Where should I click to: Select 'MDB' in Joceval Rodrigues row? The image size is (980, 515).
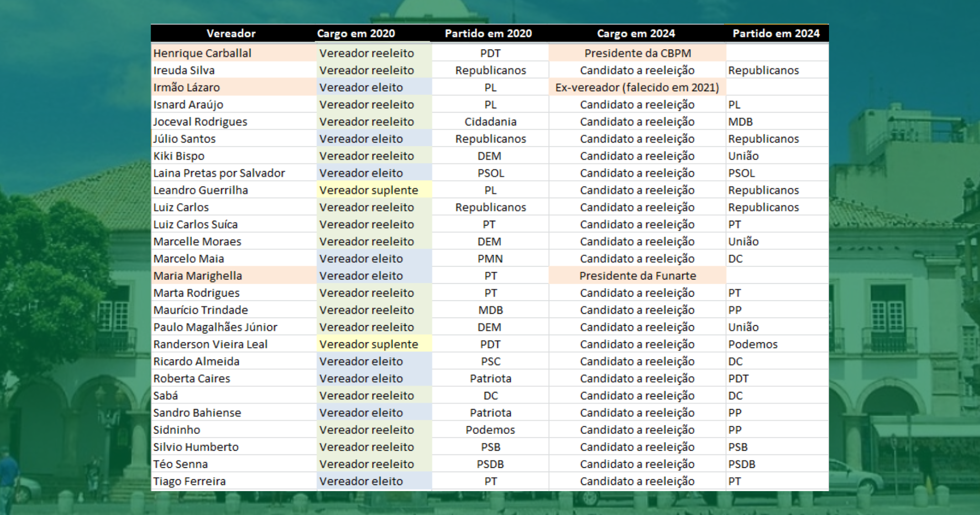point(777,122)
